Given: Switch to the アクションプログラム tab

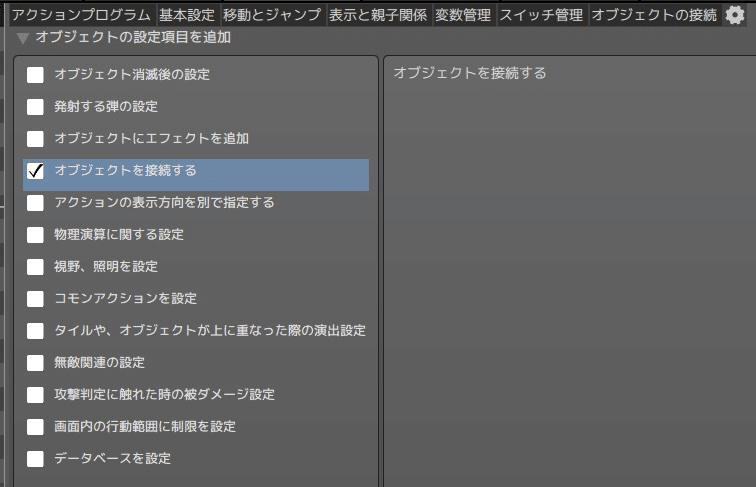Looking at the screenshot, I should [81, 15].
